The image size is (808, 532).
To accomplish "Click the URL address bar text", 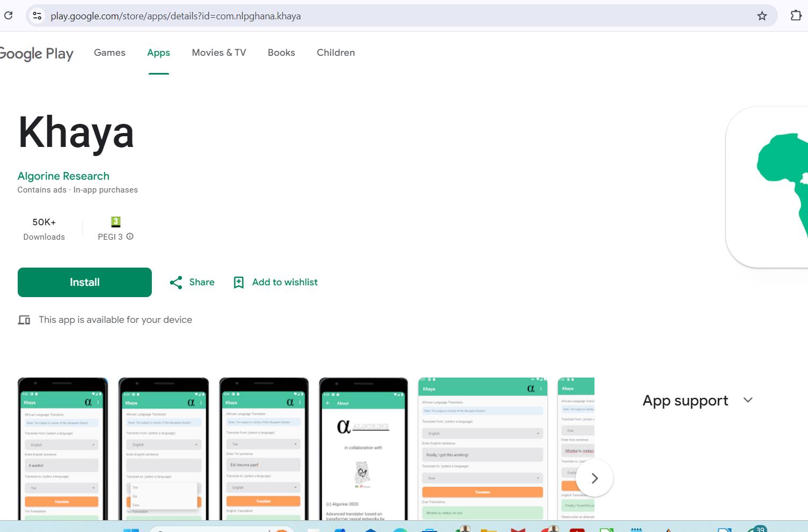I will click(175, 16).
